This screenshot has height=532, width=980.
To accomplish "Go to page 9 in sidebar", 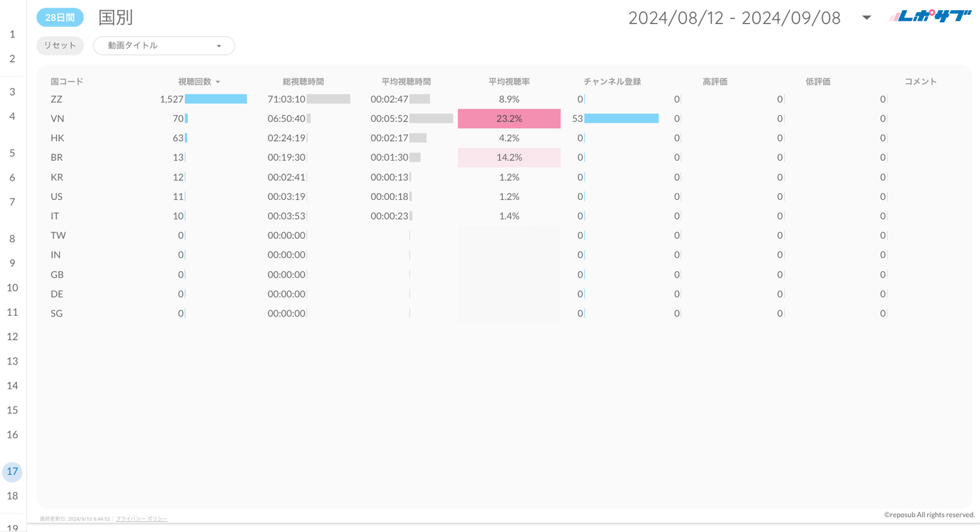I will click(x=12, y=263).
